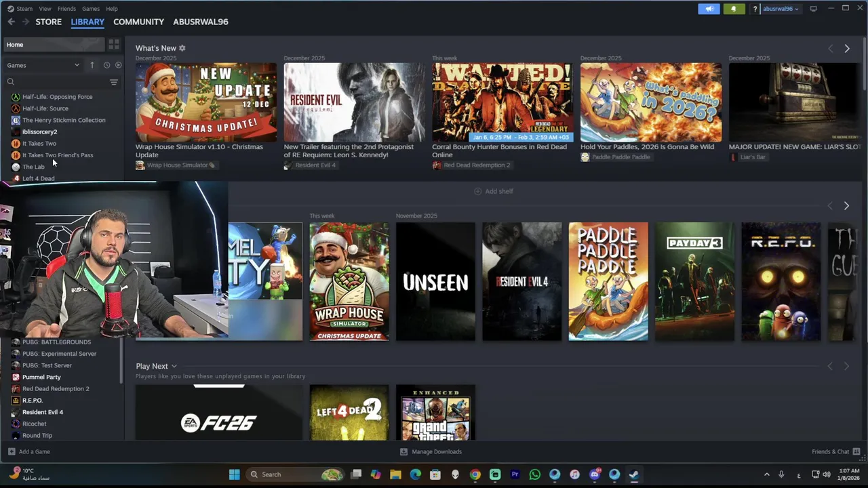Screen dimensions: 868x488
Task: Open Paddle Paddle Paddle 2026 news
Action: 651,102
